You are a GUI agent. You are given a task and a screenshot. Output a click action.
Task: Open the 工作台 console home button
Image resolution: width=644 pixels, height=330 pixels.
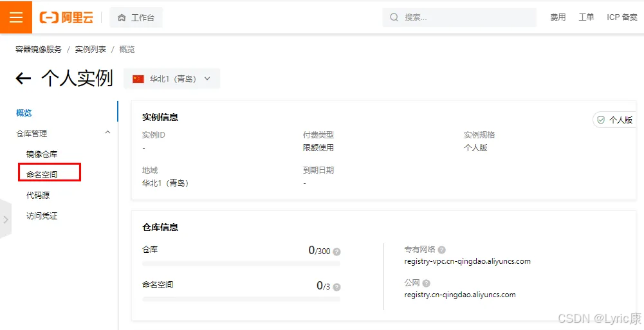pyautogui.click(x=136, y=17)
